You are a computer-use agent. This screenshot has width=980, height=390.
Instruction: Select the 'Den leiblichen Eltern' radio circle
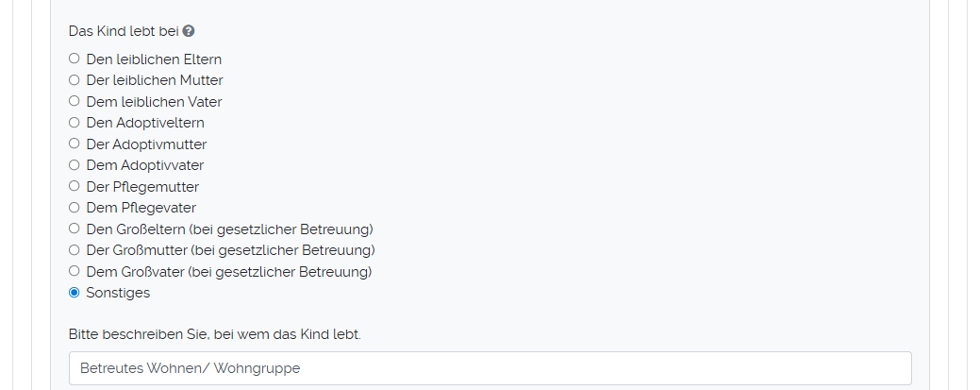pyautogui.click(x=75, y=59)
